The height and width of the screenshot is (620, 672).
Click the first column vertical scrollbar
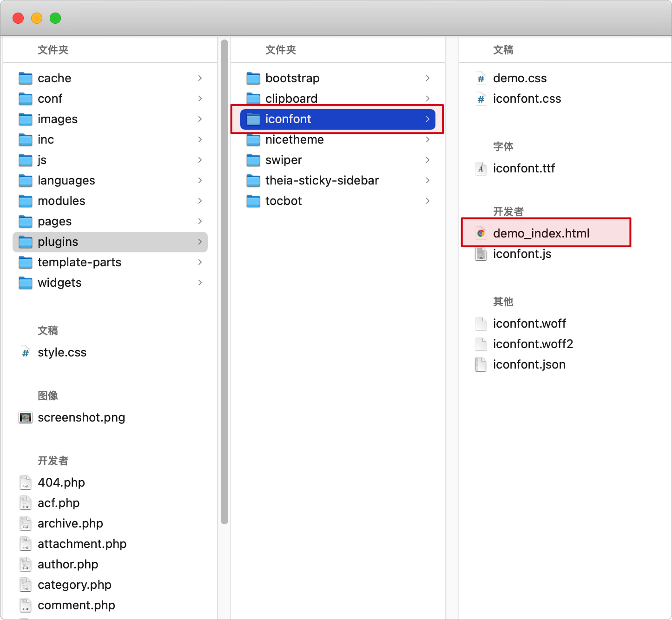[224, 282]
